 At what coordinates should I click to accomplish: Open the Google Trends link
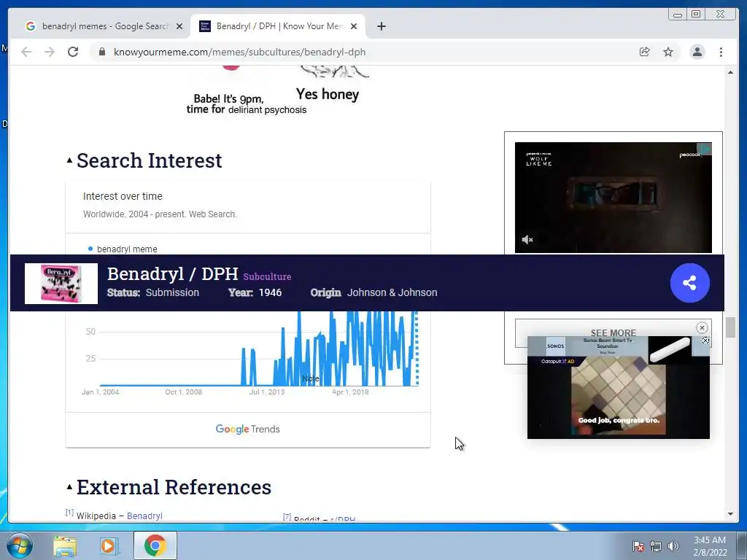click(x=248, y=429)
